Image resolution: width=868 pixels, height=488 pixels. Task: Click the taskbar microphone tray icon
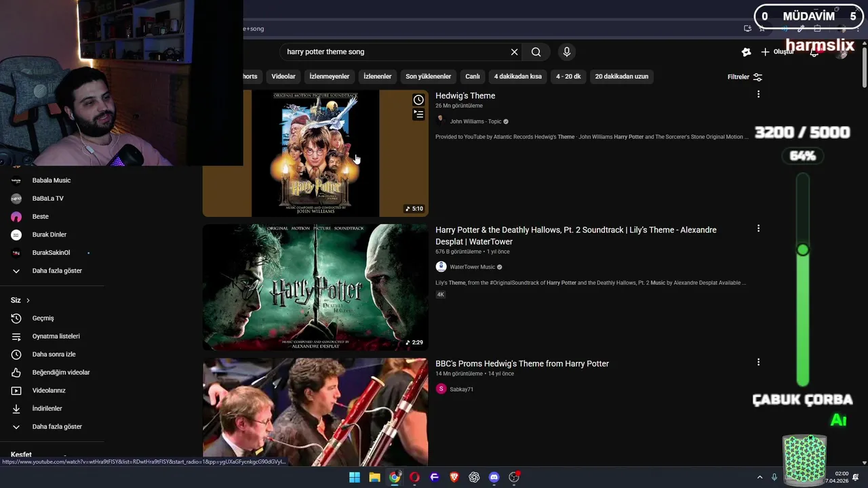tap(774, 477)
